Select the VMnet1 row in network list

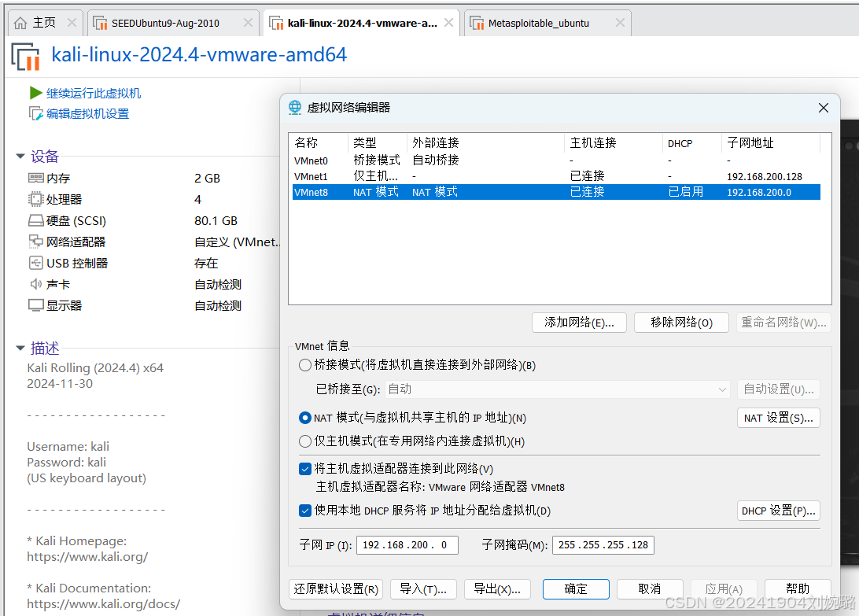click(556, 176)
